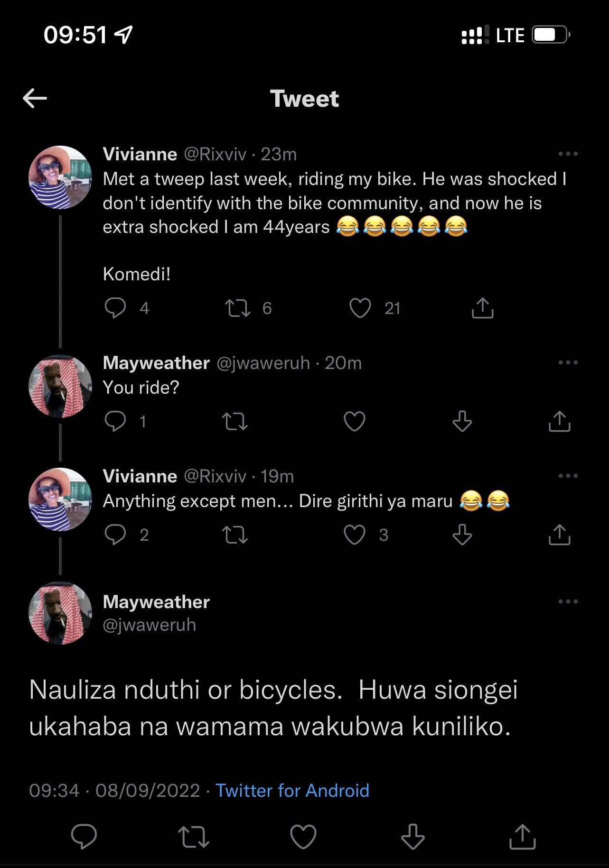Image resolution: width=609 pixels, height=868 pixels.
Task: Retweet the main tweet at bottom
Action: tap(193, 836)
